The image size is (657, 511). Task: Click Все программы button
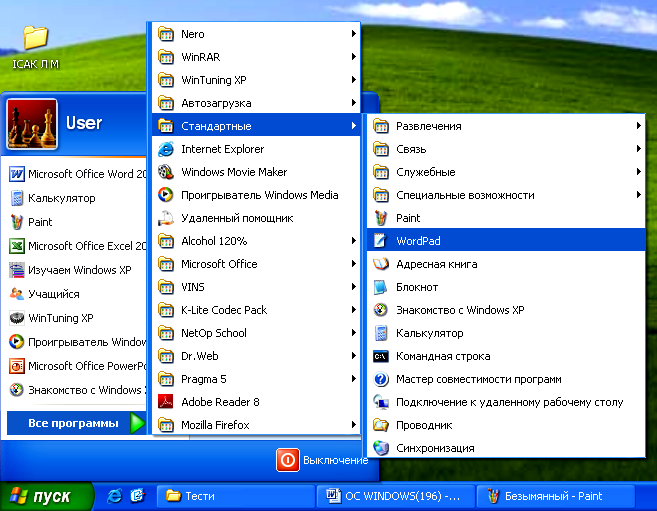[x=77, y=423]
